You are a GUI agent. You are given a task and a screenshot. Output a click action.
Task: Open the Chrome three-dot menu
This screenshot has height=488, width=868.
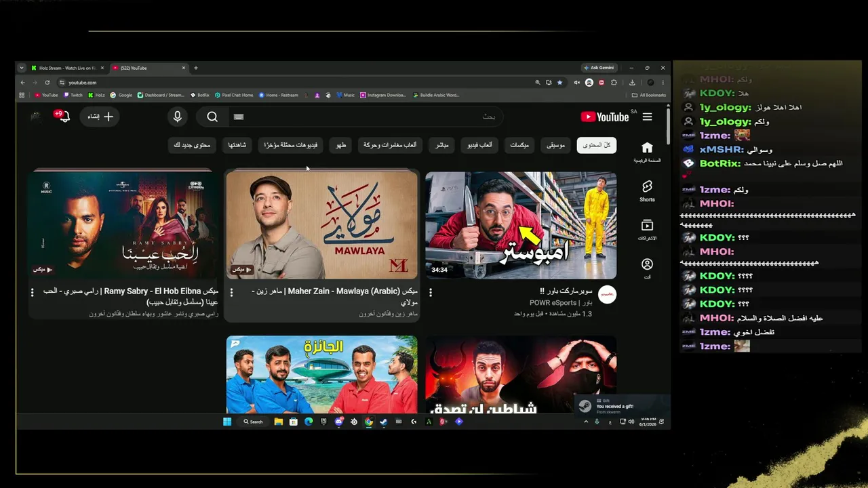tap(663, 83)
